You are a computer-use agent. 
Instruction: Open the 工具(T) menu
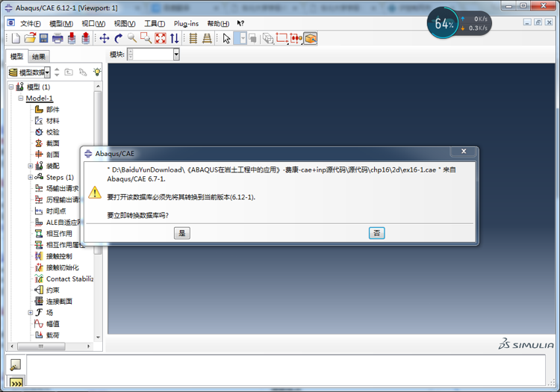pyautogui.click(x=155, y=24)
